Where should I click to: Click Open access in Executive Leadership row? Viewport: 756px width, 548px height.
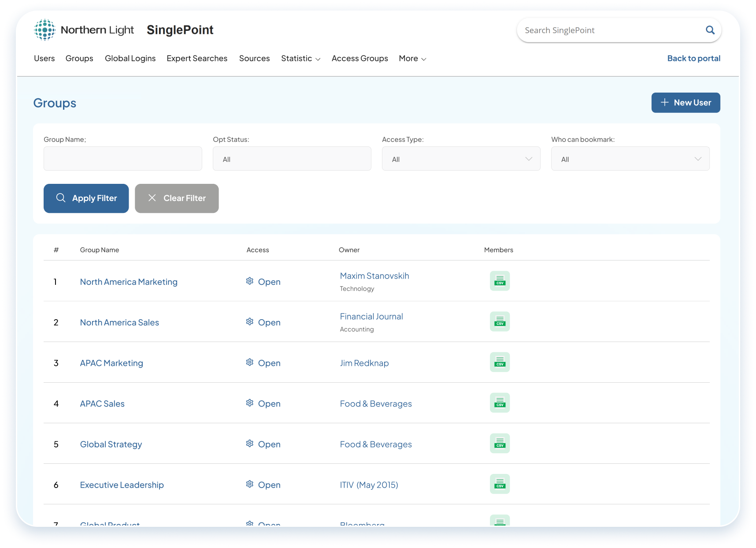click(269, 485)
